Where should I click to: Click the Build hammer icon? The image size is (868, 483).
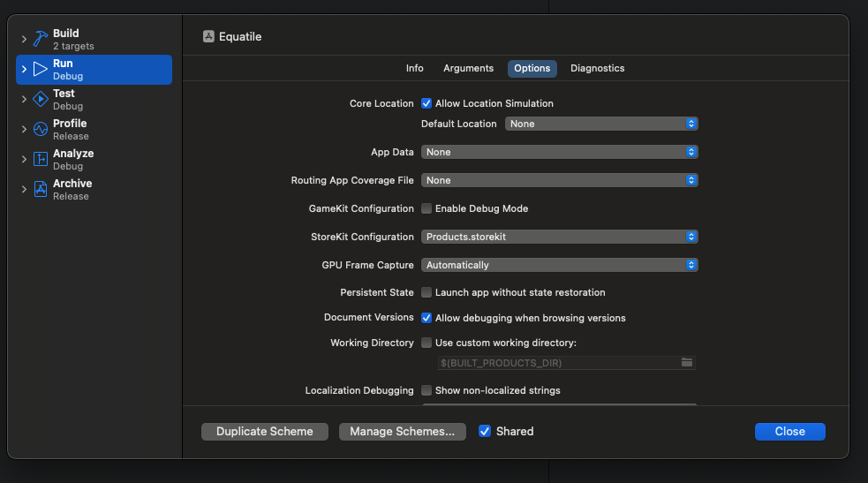[41, 40]
